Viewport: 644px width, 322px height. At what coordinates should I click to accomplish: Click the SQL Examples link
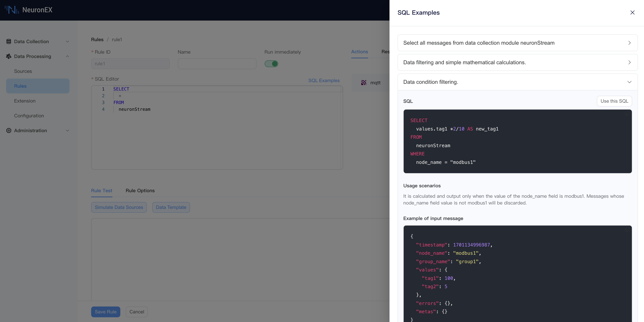324,80
